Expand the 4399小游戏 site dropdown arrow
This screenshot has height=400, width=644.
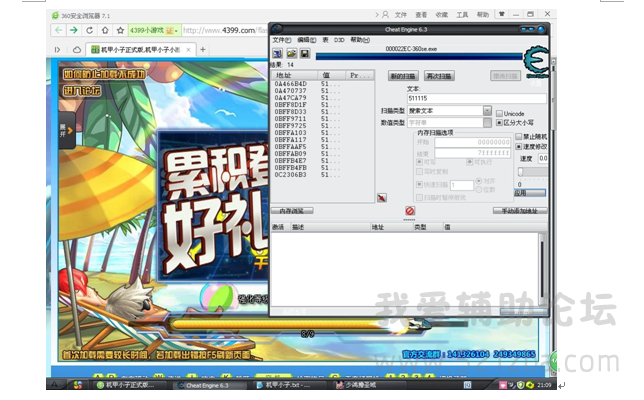point(176,31)
